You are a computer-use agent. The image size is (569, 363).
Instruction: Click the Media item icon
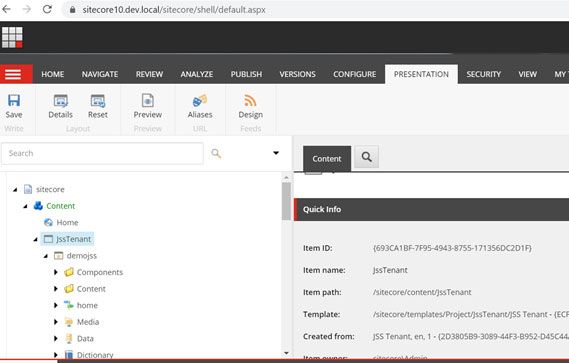69,322
